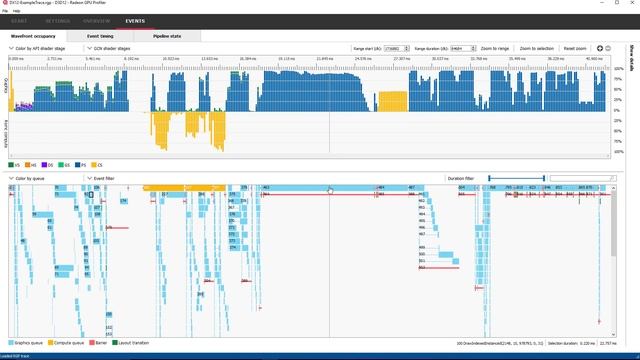Click the Layout transition legend swatch
Image resolution: width=640 pixels, height=360 pixels.
115,343
